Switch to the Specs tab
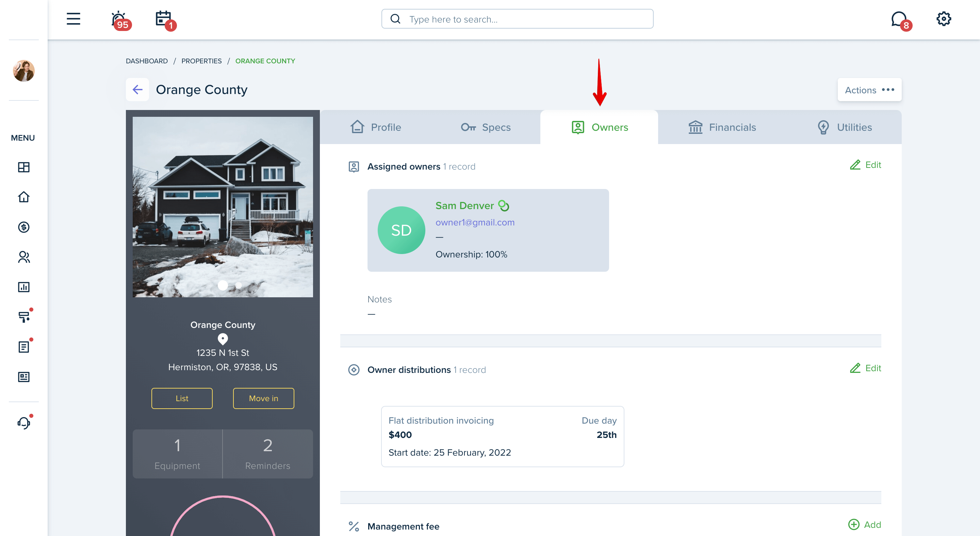Screen dimensions: 980x536 click(x=486, y=127)
